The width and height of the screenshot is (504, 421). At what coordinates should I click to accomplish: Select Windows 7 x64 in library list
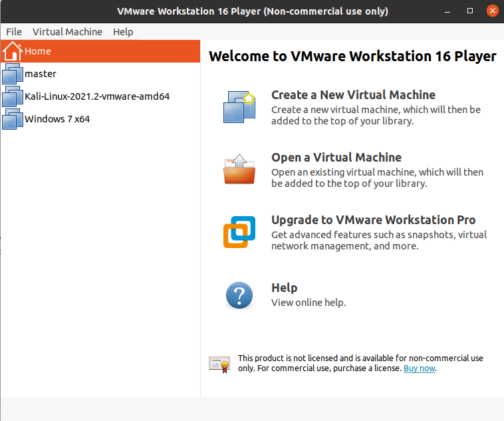57,119
